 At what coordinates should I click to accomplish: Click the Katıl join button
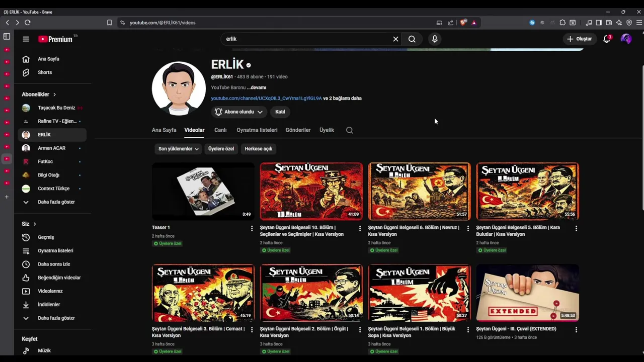[x=280, y=112]
